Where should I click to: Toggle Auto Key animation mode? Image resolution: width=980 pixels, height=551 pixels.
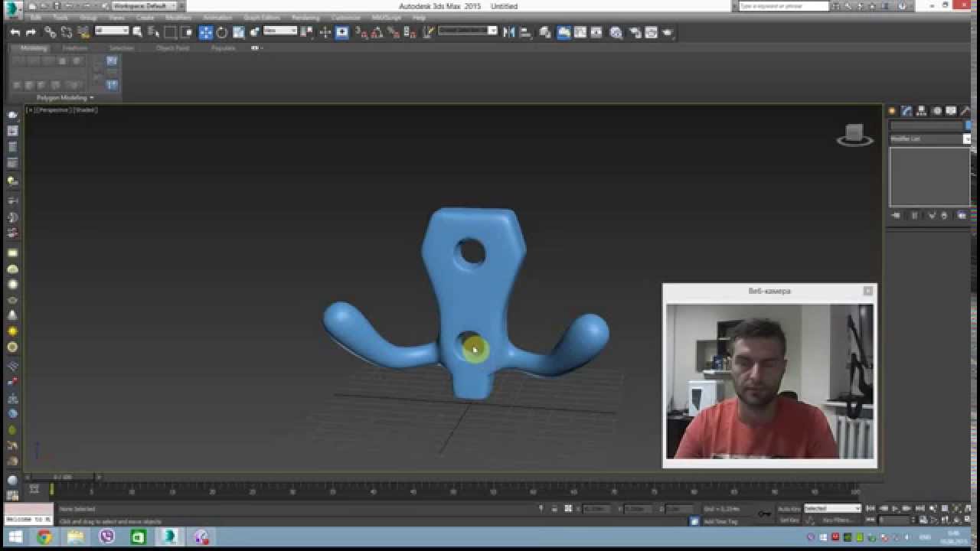pyautogui.click(x=789, y=508)
